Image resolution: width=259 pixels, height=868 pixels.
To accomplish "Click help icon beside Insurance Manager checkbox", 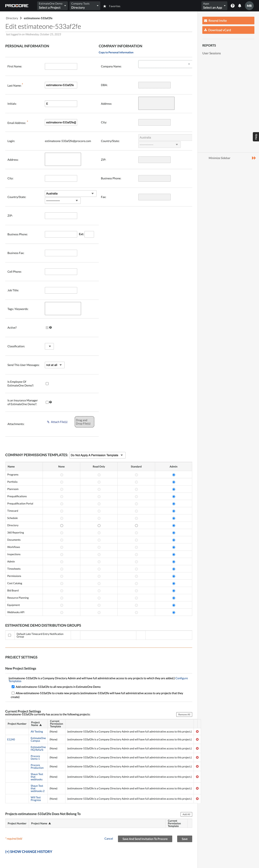I will point(51,402).
